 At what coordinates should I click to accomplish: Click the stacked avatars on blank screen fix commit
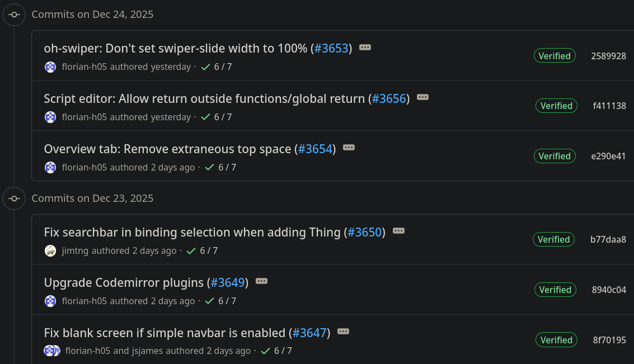click(52, 351)
